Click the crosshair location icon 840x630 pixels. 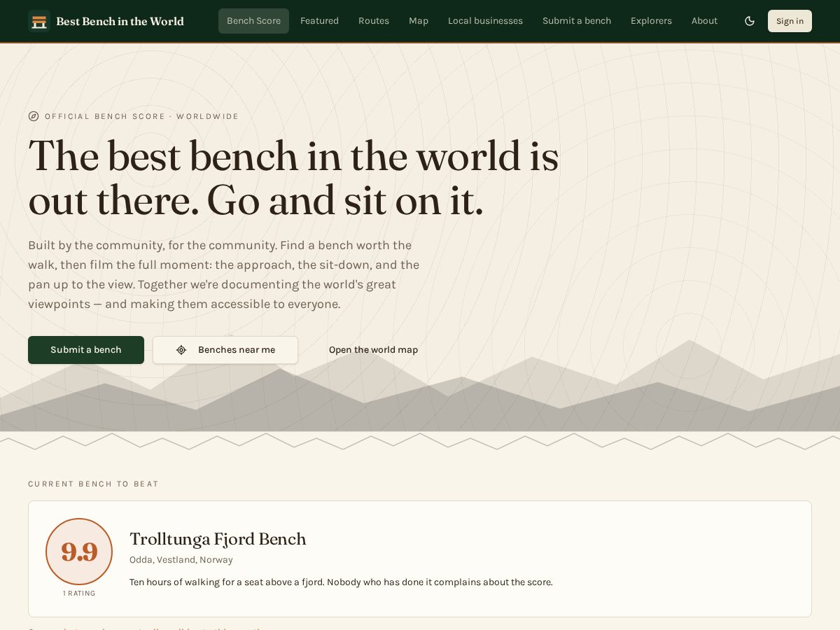(x=181, y=350)
